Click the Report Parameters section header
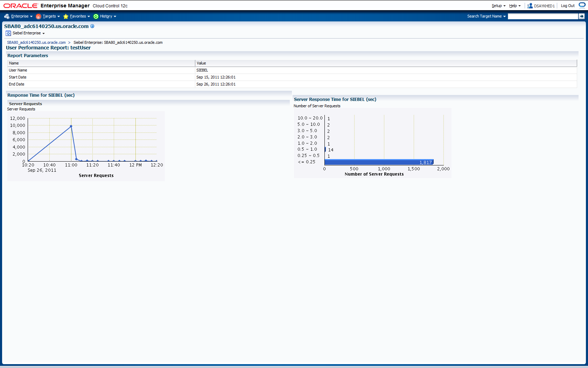The height and width of the screenshot is (368, 588). click(x=28, y=56)
